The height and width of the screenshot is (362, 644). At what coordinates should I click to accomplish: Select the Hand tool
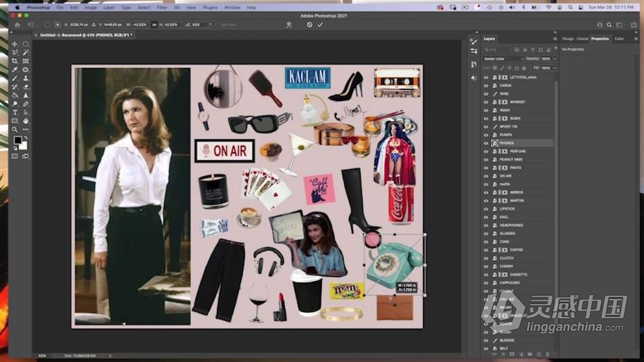[x=26, y=121]
